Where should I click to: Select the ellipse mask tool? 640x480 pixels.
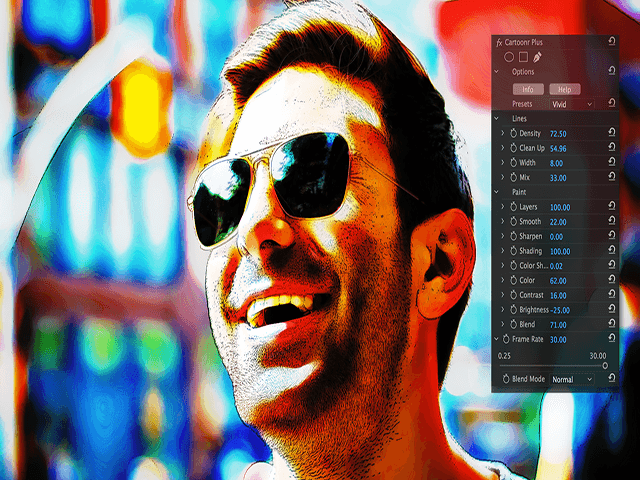pyautogui.click(x=509, y=57)
